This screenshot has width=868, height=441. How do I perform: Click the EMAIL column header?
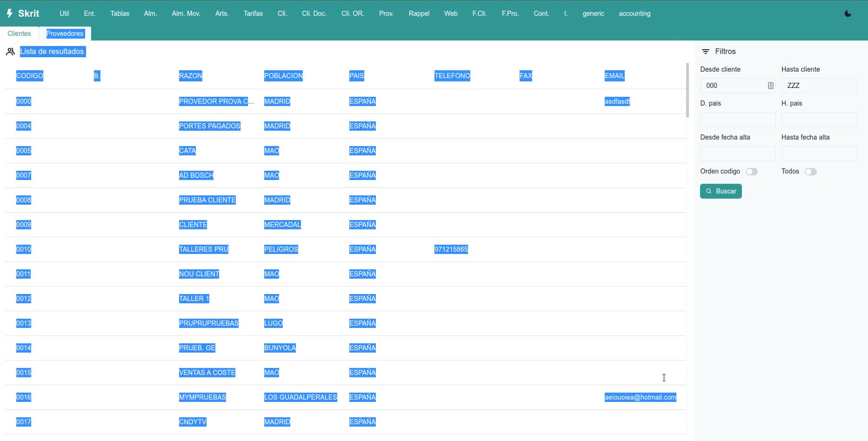coord(614,76)
